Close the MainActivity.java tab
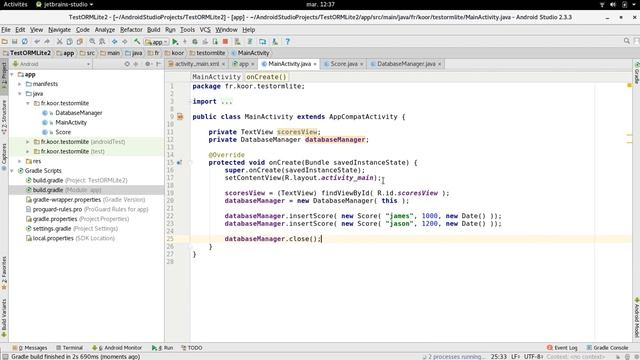 (315, 64)
